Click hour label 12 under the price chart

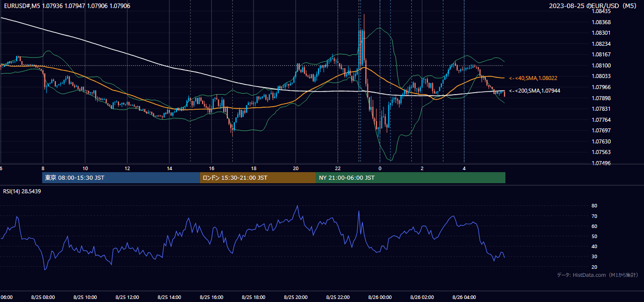tap(127, 168)
